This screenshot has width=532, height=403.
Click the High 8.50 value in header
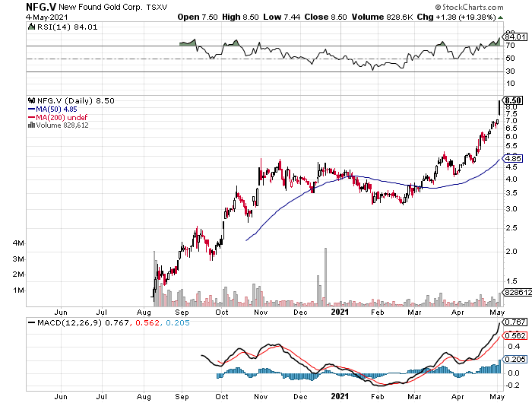pyautogui.click(x=240, y=17)
